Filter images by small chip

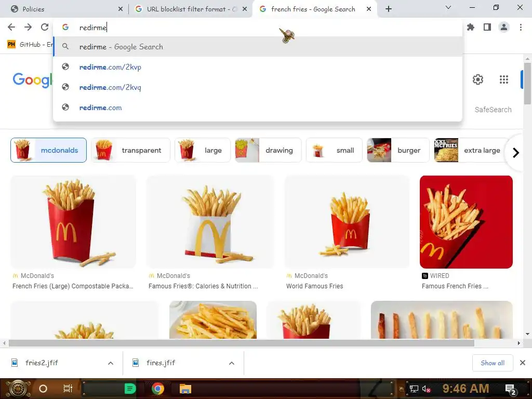pos(334,150)
